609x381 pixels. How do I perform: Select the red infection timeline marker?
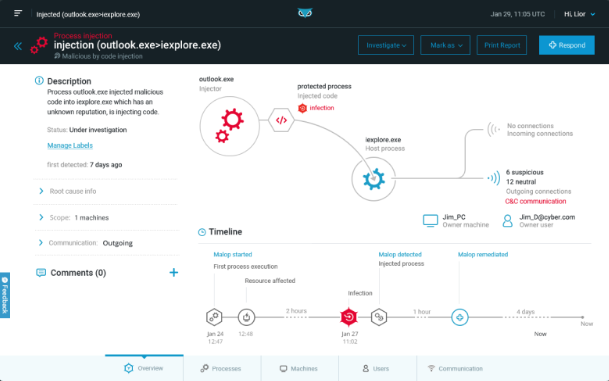pyautogui.click(x=349, y=317)
